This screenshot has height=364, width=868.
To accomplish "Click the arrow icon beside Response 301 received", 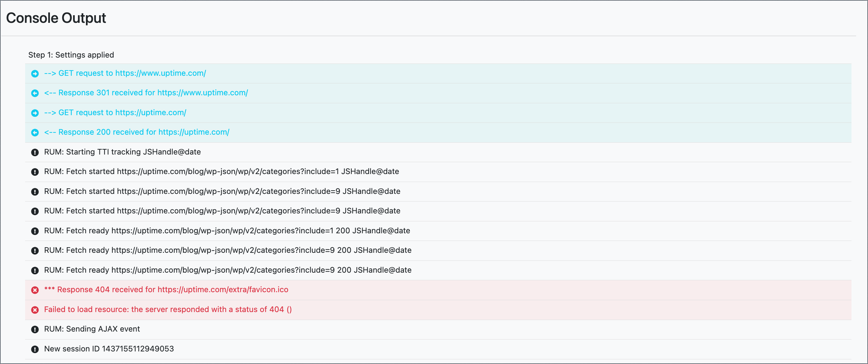I will click(x=35, y=93).
